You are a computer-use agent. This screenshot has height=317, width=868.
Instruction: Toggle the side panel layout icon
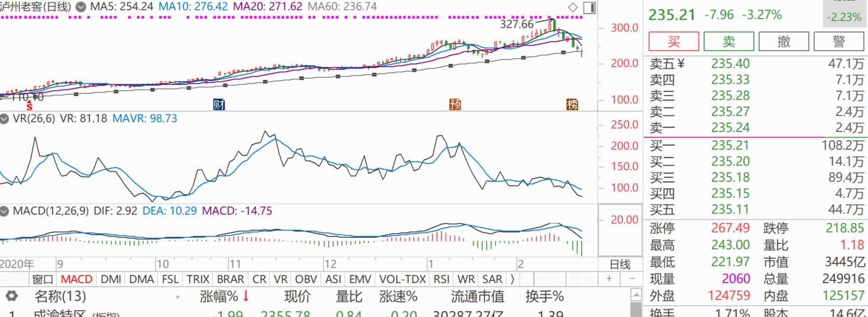click(x=589, y=7)
